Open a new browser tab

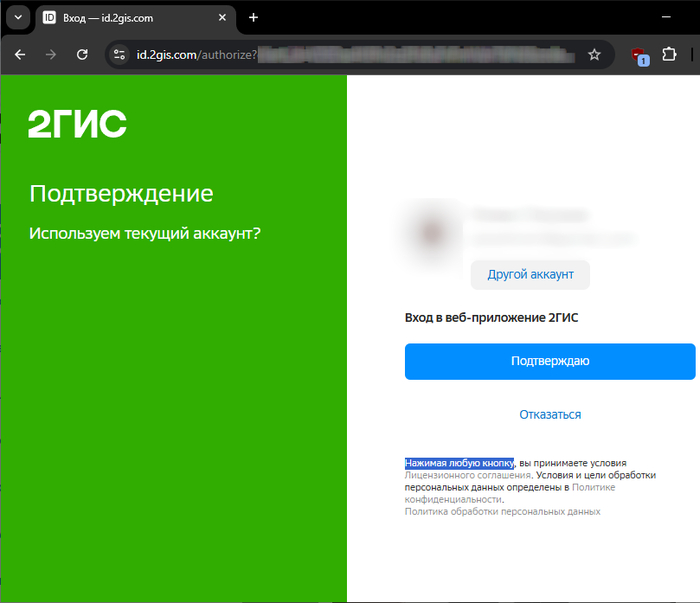[254, 18]
